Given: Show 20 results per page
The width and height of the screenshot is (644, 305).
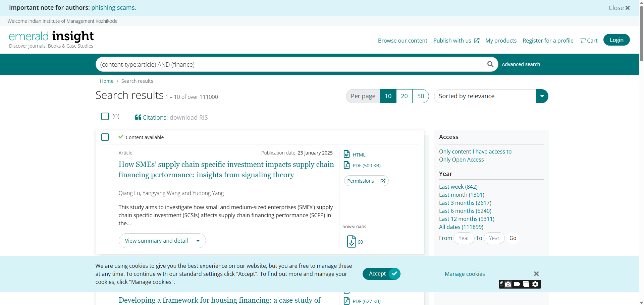Looking at the screenshot, I should coord(404,96).
